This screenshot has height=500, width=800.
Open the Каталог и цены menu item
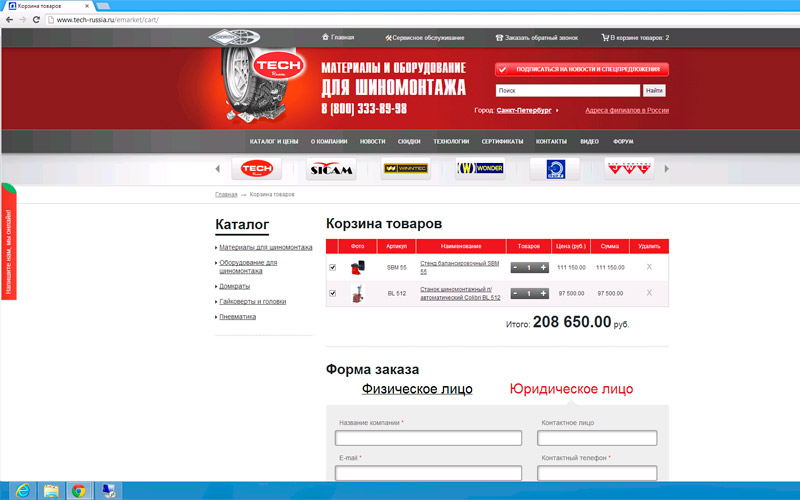click(274, 142)
